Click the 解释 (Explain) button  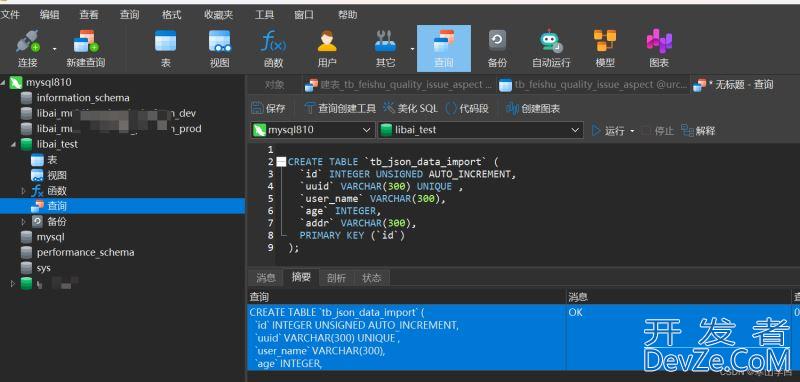point(698,131)
